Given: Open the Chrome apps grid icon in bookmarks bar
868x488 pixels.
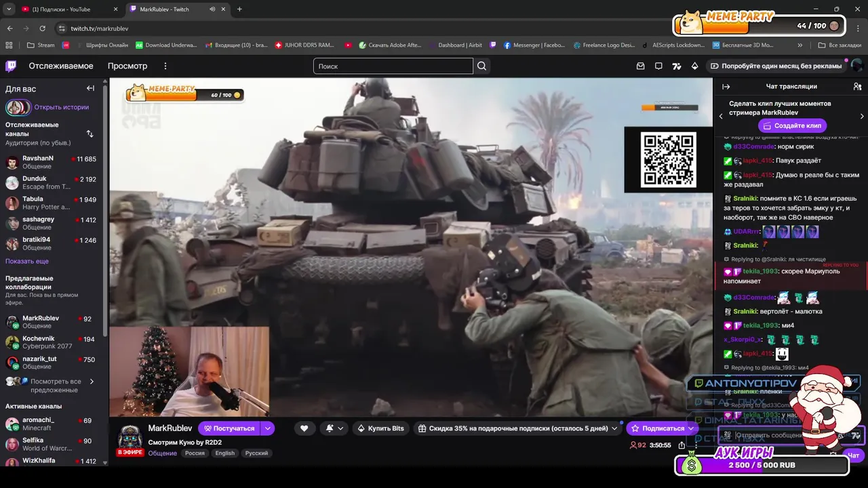Looking at the screenshot, I should tap(9, 45).
